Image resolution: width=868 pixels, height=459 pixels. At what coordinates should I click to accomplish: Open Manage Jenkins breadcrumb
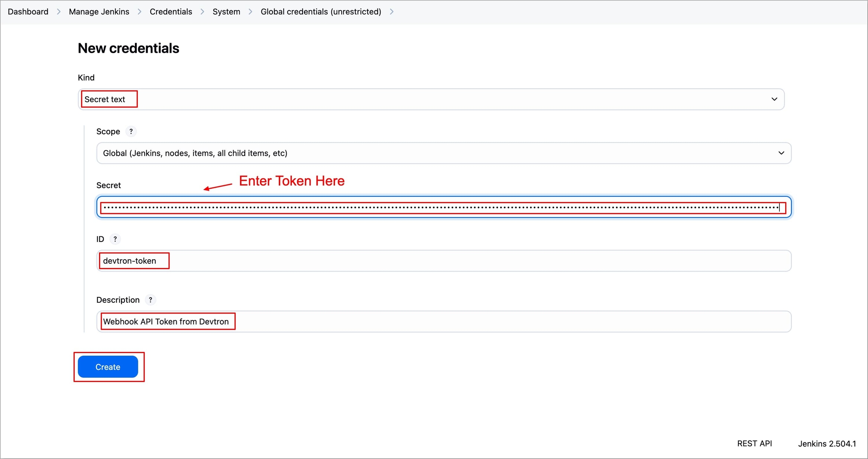[x=99, y=12]
